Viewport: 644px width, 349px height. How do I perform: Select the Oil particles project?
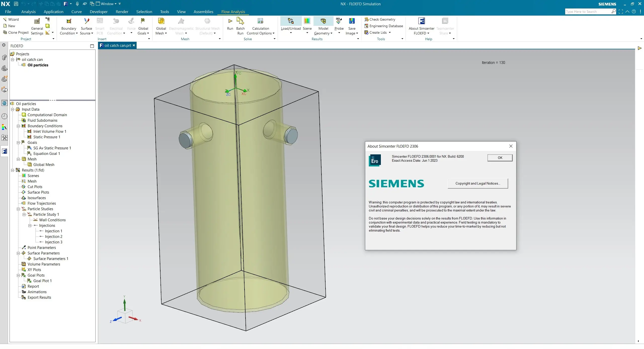pos(38,65)
